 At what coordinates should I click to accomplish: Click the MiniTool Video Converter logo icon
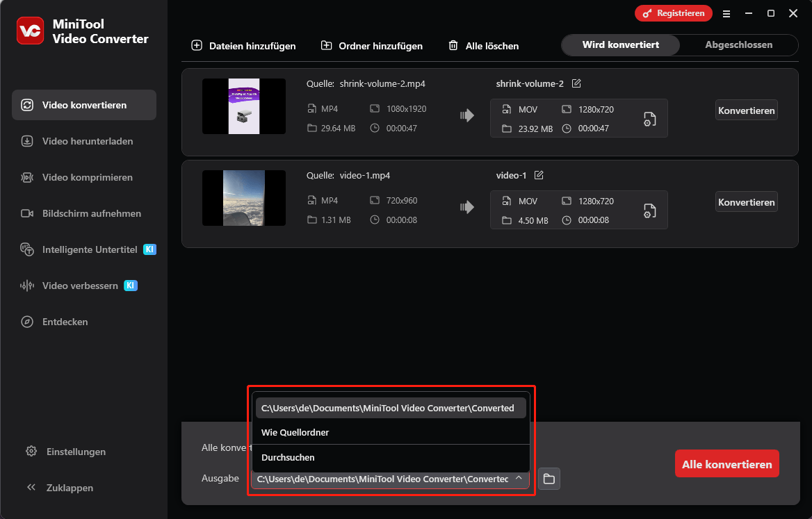(x=30, y=31)
